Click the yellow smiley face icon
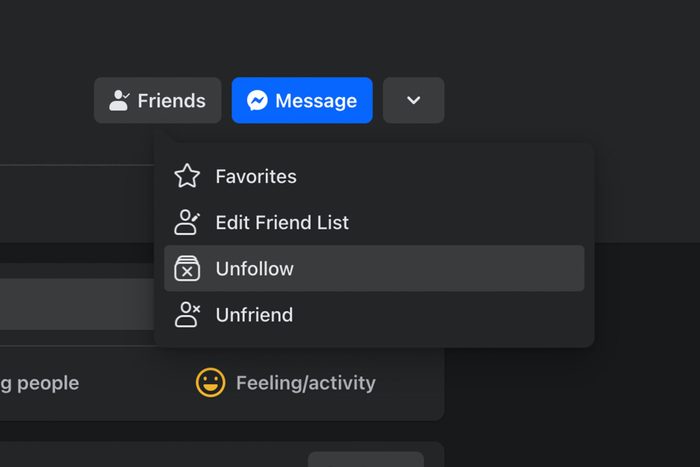 [x=210, y=383]
